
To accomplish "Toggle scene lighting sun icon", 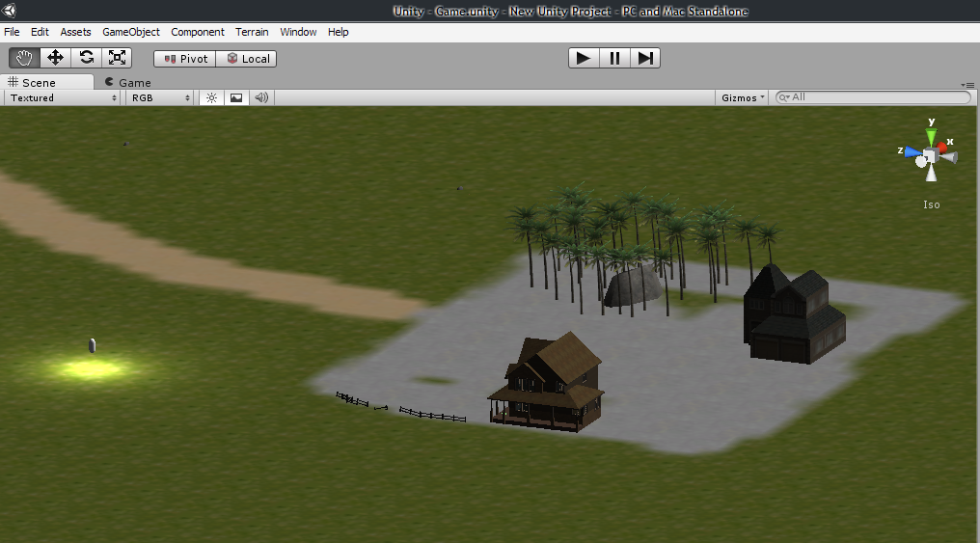I will [x=211, y=97].
